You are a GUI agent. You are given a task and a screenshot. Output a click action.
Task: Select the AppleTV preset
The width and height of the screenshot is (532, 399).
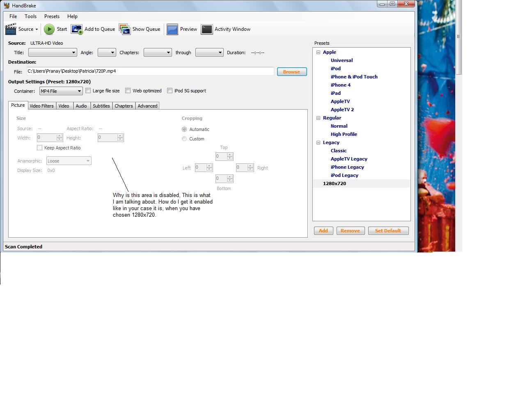click(x=340, y=101)
